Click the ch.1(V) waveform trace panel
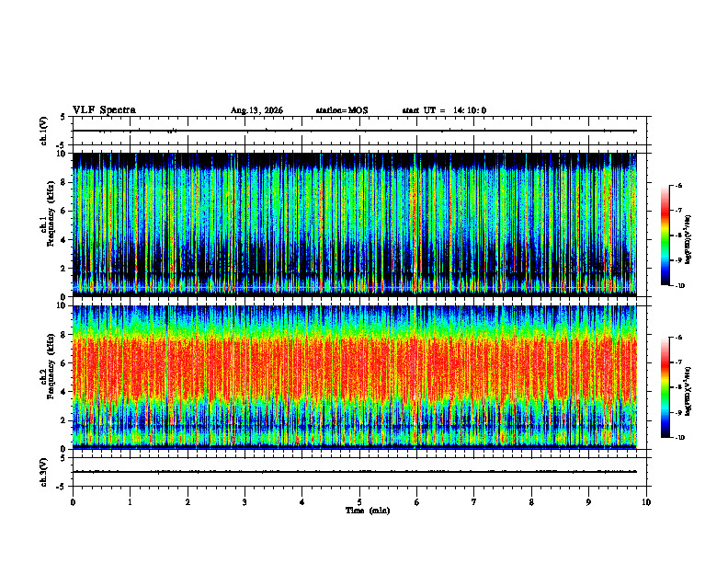This screenshot has height=563, width=728. pyautogui.click(x=359, y=131)
